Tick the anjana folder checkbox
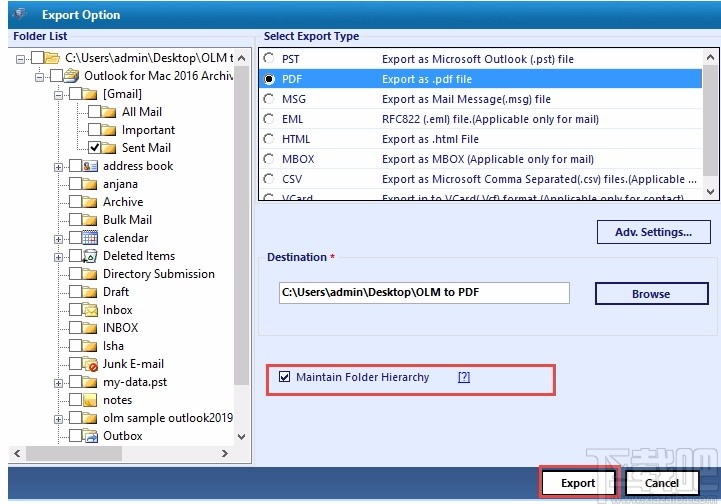 click(x=75, y=184)
